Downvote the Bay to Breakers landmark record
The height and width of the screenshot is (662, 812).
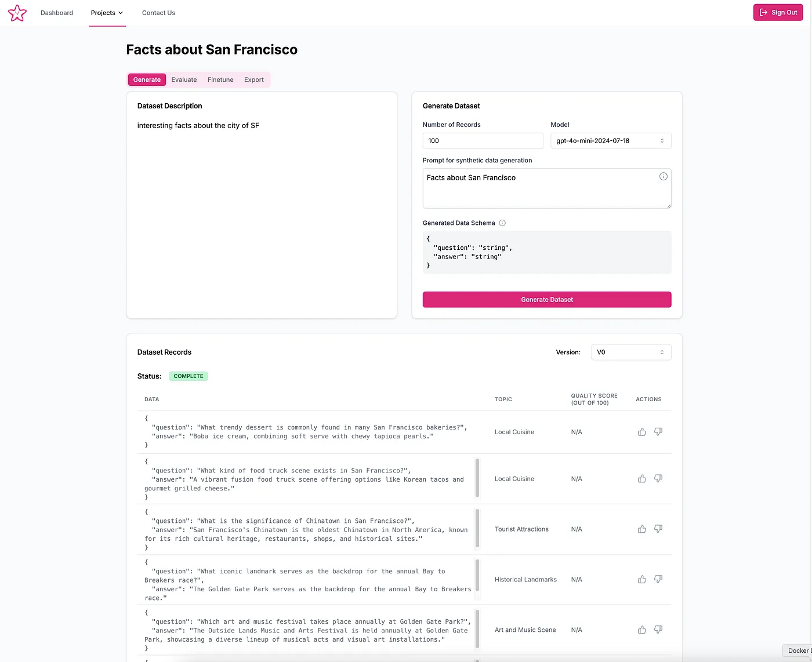658,579
